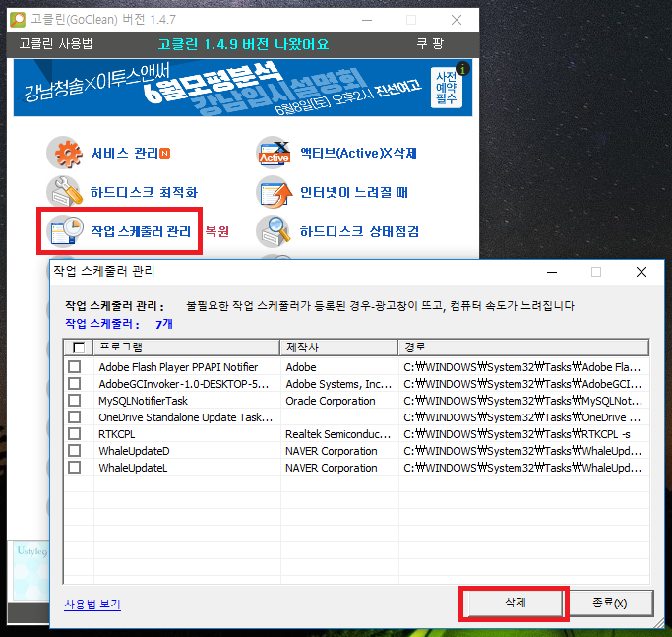Viewport: 672px width, 637px height.
Task: Open the 작업 스케줄러 관리 clock icon
Action: 64,231
